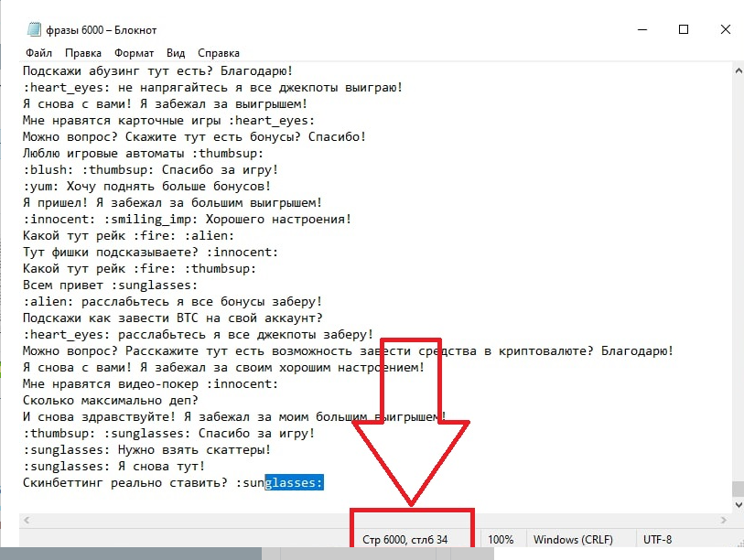This screenshot has height=560, width=744.
Task: Click the vertical scrollbar up arrow
Action: click(738, 71)
